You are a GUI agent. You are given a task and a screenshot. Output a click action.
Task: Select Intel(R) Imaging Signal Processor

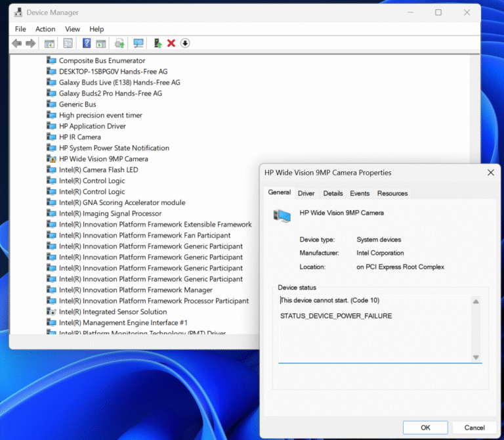[x=110, y=213]
